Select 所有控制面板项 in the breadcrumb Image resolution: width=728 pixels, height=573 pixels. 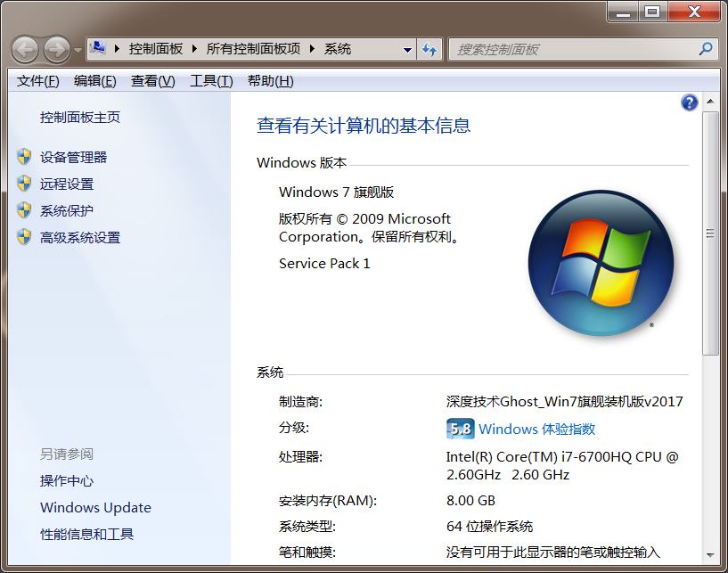pos(253,48)
